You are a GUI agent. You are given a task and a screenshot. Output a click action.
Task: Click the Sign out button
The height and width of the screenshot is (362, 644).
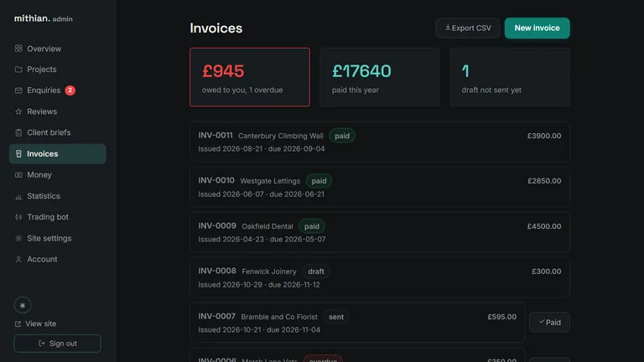58,343
